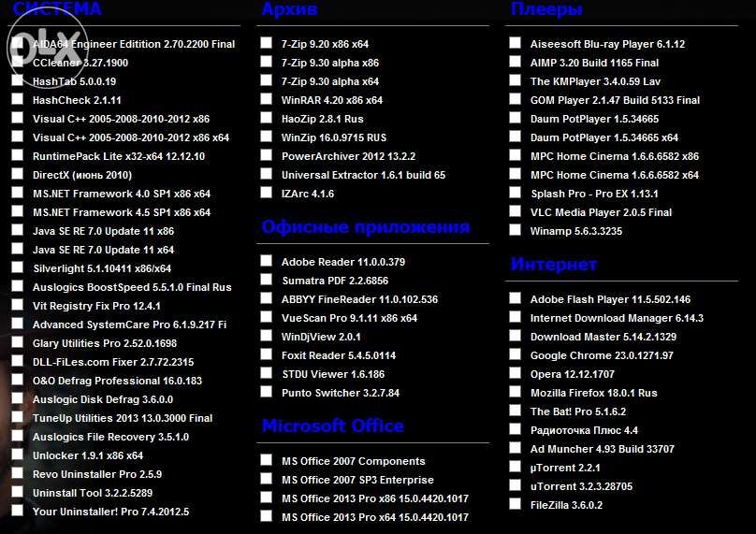Tick VLC Media Player 2.0.5 checkbox
Image resolution: width=756 pixels, height=534 pixels.
pyautogui.click(x=515, y=211)
